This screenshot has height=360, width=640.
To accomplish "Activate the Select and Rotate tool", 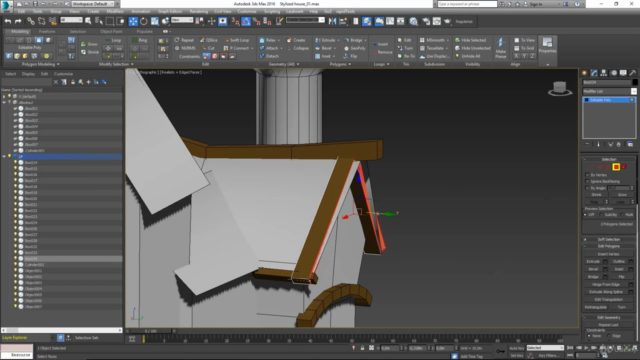I will tap(144, 21).
